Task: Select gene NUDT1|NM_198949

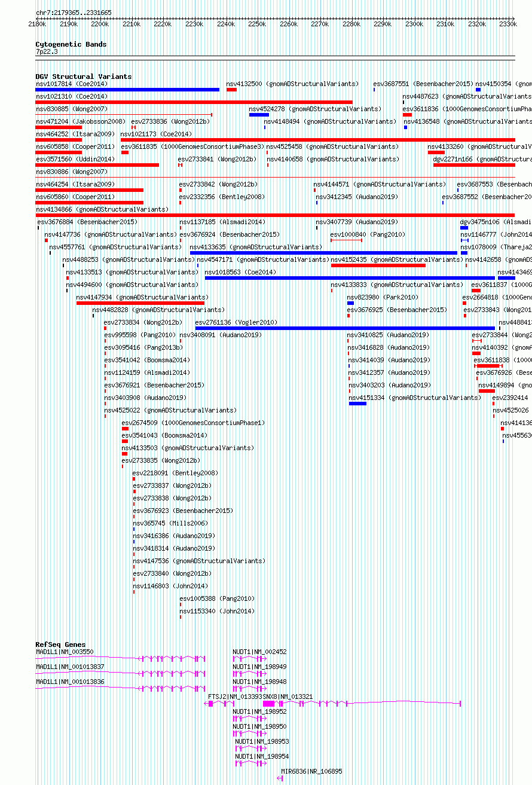Action: (260, 667)
